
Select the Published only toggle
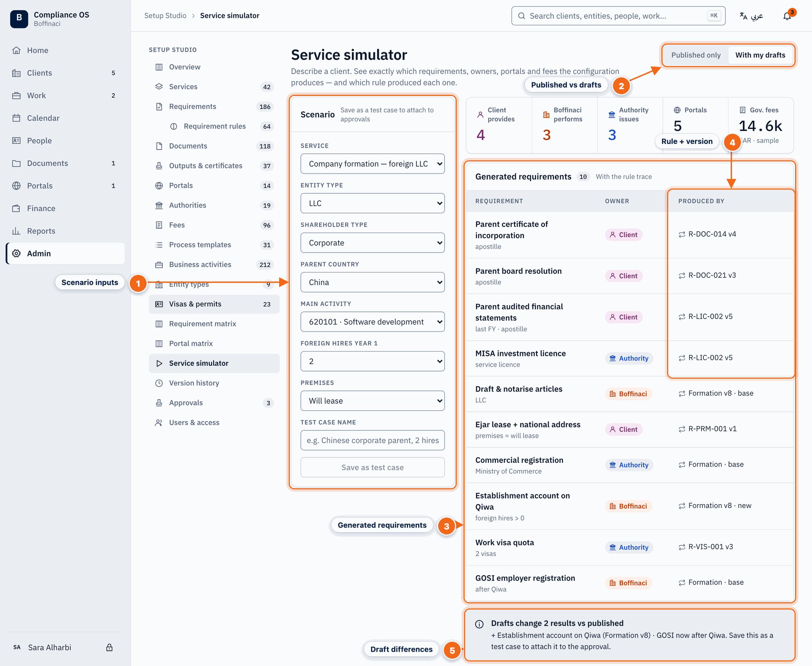pyautogui.click(x=696, y=55)
